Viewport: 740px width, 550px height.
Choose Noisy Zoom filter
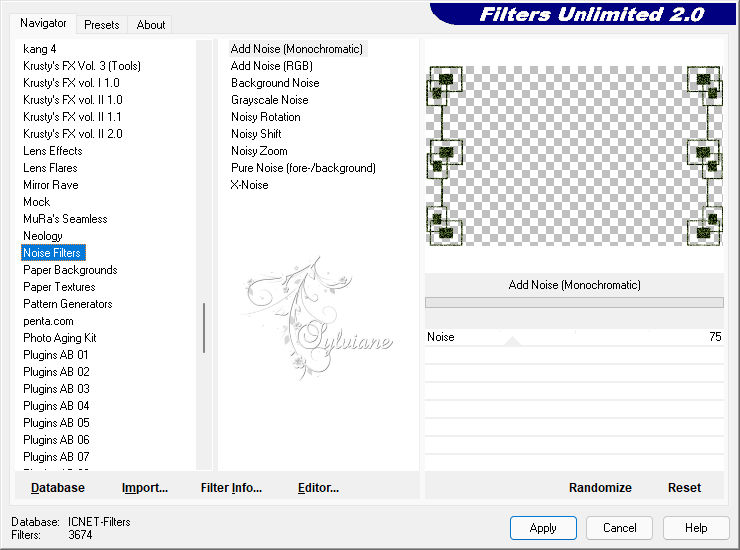[259, 151]
